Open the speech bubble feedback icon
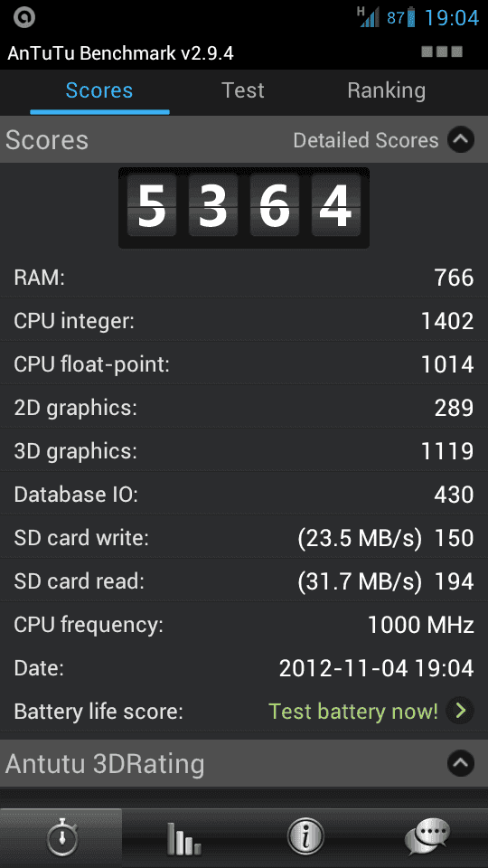This screenshot has height=868, width=488. [x=427, y=837]
